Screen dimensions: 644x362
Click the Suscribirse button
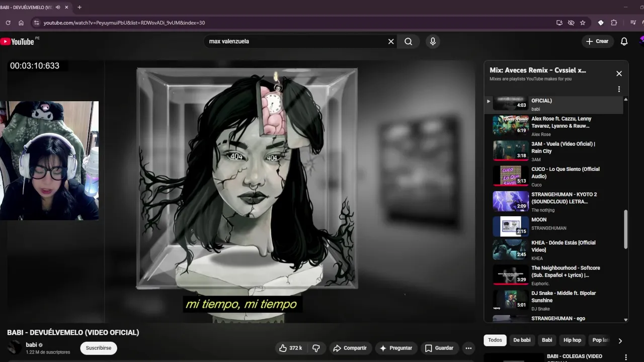(99, 348)
